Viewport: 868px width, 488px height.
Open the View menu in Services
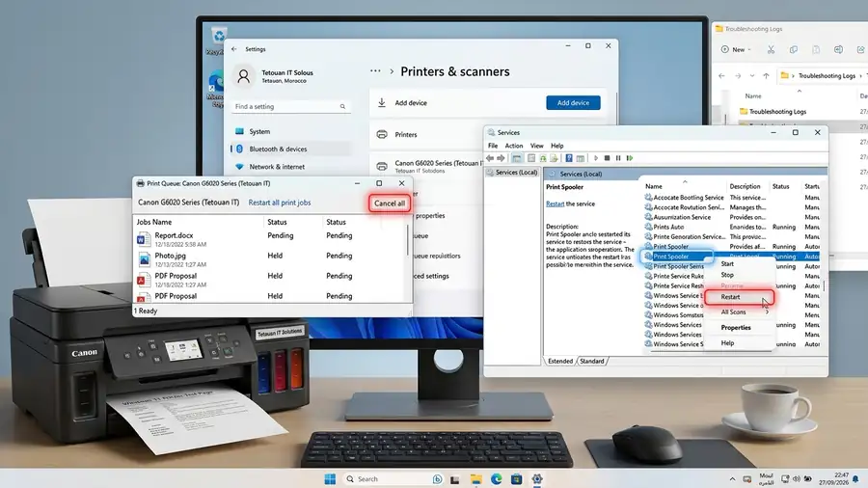click(537, 146)
